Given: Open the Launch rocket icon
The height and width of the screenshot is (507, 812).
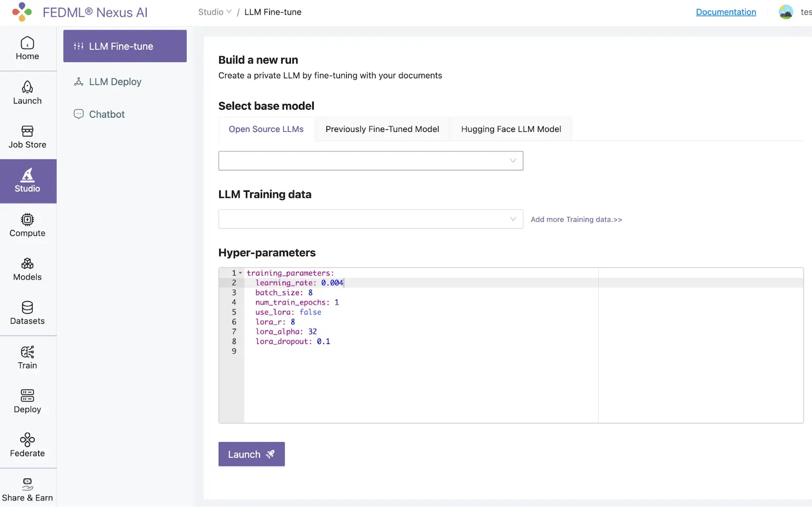Looking at the screenshot, I should 27,87.
